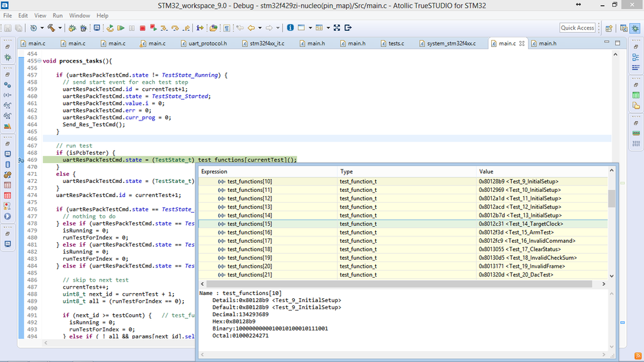Click the Value column header
Viewport: 644px width, 362px height.
pos(542,171)
